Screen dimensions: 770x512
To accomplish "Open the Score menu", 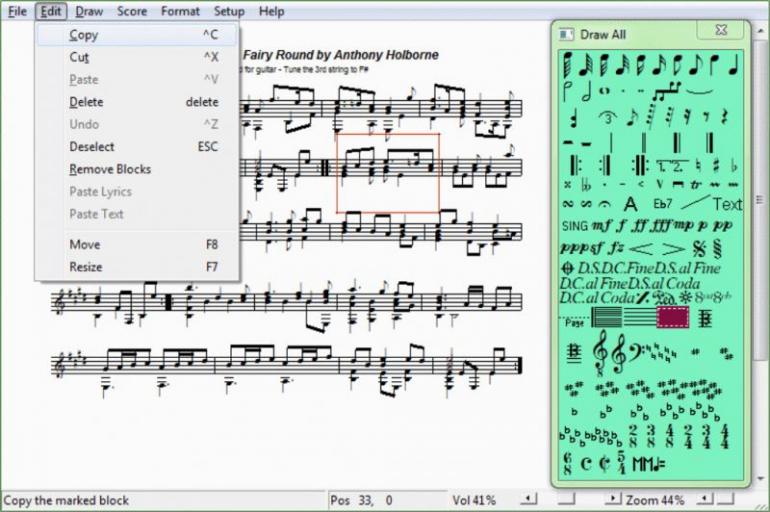I will [132, 11].
